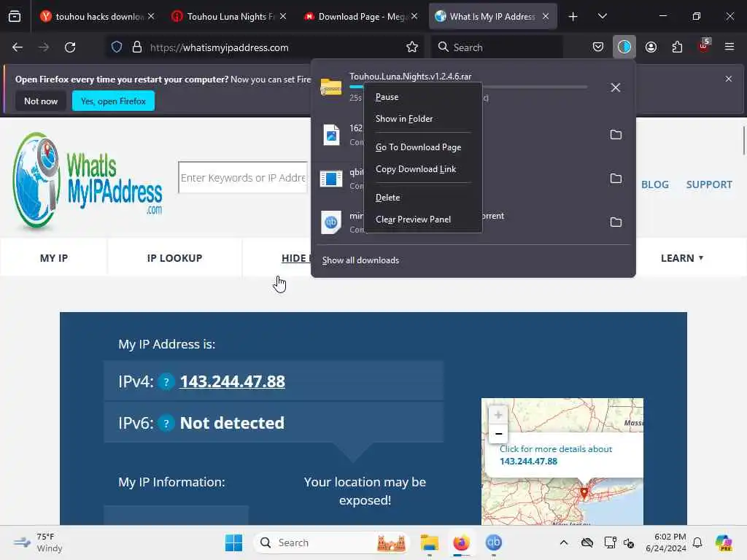
Task: Open IP LOOKUP navigation item
Action: (x=174, y=258)
